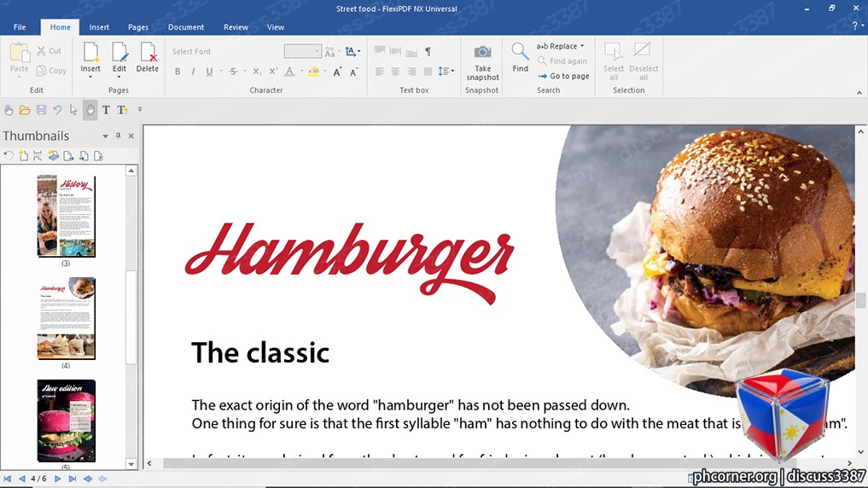The image size is (868, 488).
Task: Open the page 5 New edition thumbnail
Action: 66,421
